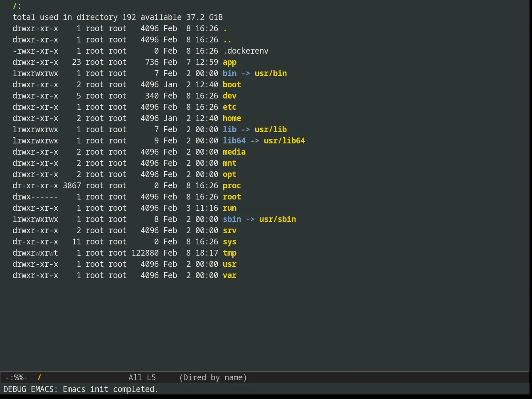532x399 pixels.
Task: Open the boot directory
Action: (232, 85)
